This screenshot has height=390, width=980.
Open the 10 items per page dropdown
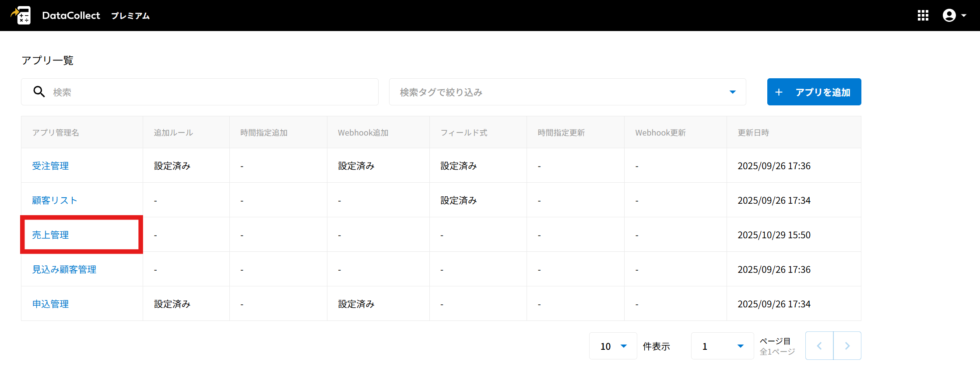[x=613, y=346]
